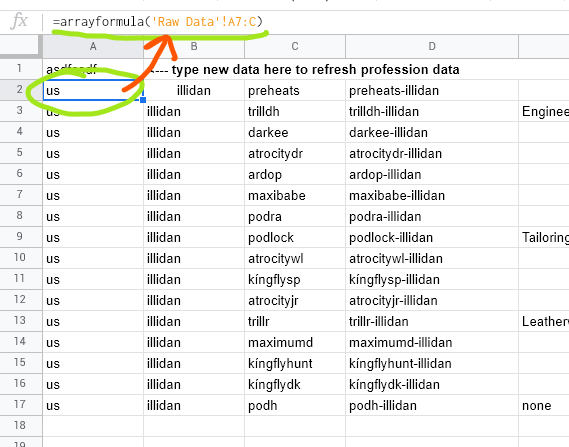The width and height of the screenshot is (569, 447).
Task: Click the fx function icon
Action: [x=19, y=21]
